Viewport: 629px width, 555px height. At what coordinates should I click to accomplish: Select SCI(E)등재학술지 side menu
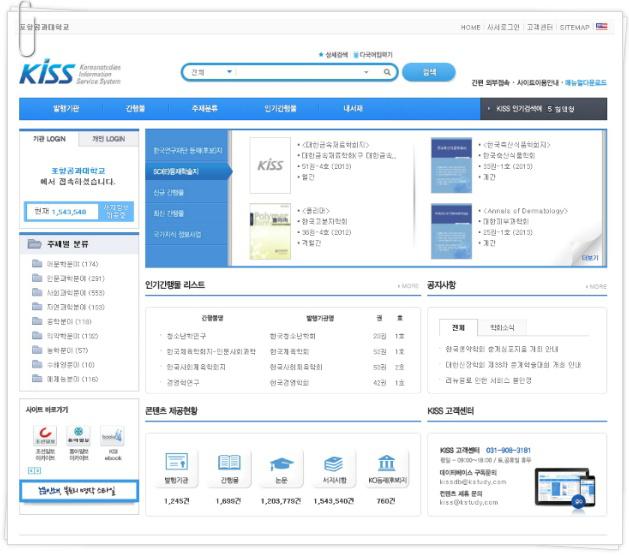[x=188, y=171]
